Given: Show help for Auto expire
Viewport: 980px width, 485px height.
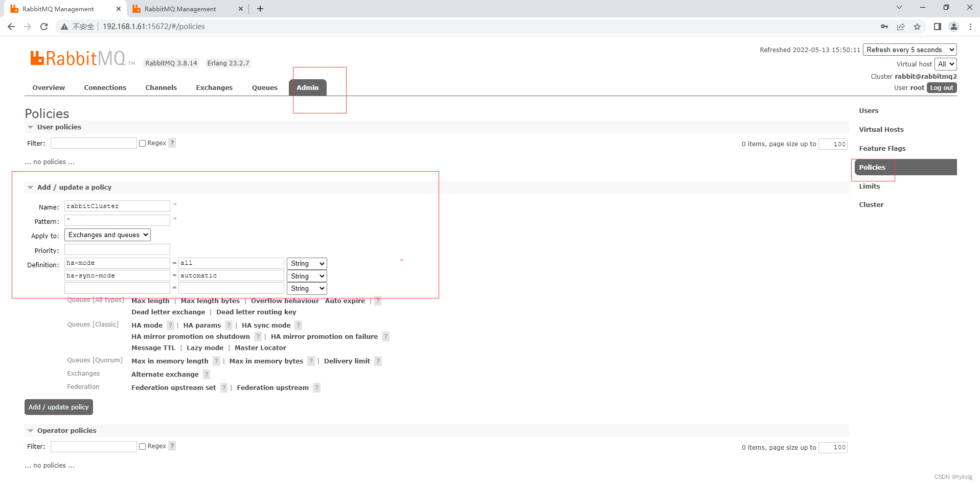Looking at the screenshot, I should tap(378, 301).
